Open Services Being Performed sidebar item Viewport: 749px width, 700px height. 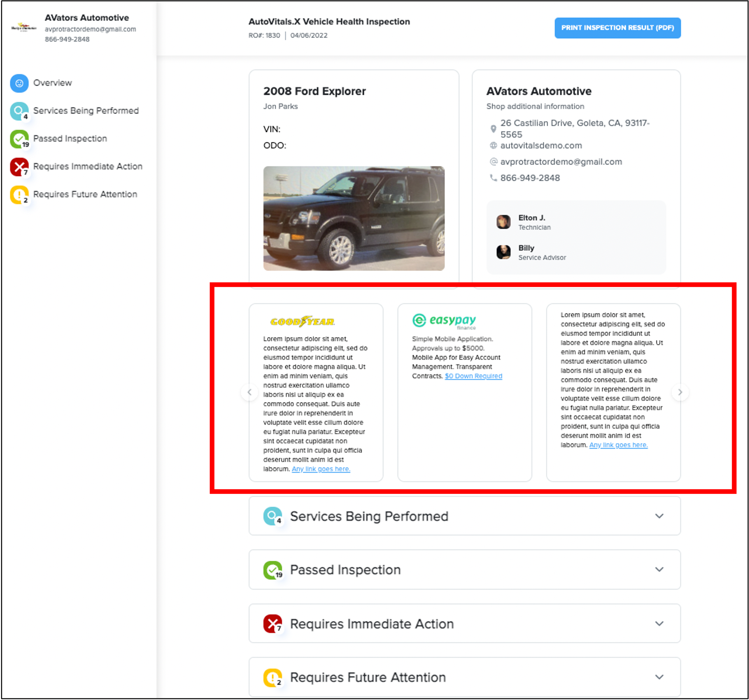point(86,111)
